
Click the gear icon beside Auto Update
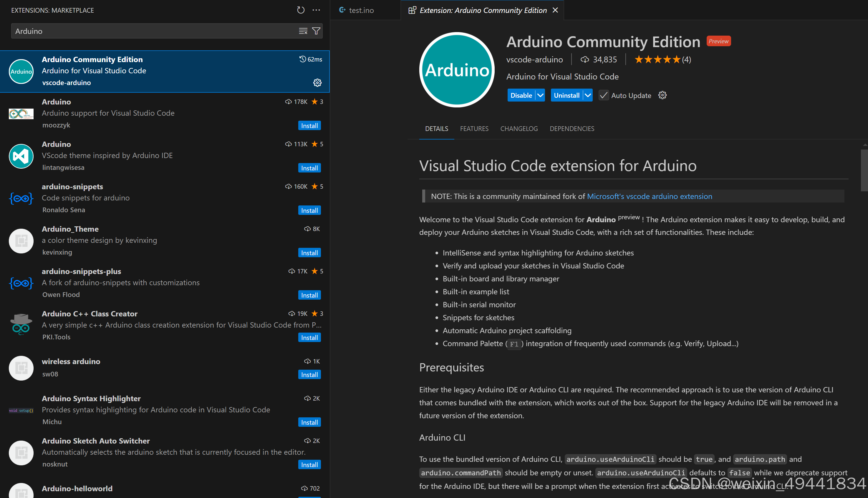coord(662,95)
